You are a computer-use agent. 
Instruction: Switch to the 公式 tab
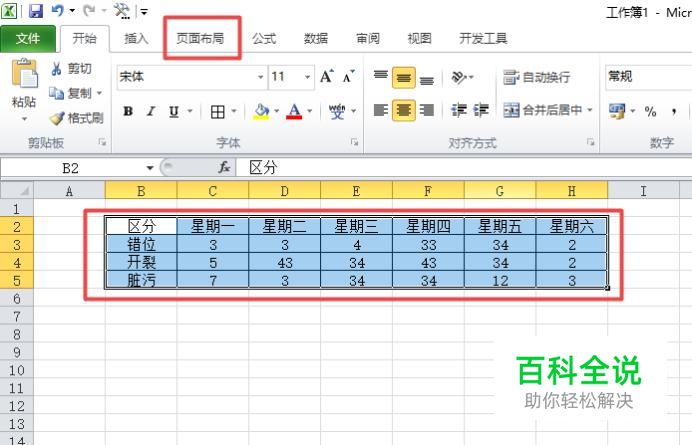264,39
